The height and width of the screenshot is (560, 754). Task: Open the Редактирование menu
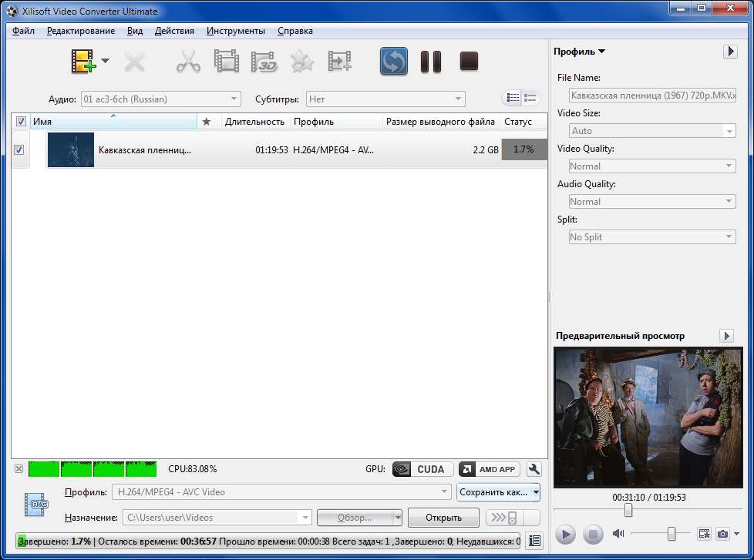[81, 31]
